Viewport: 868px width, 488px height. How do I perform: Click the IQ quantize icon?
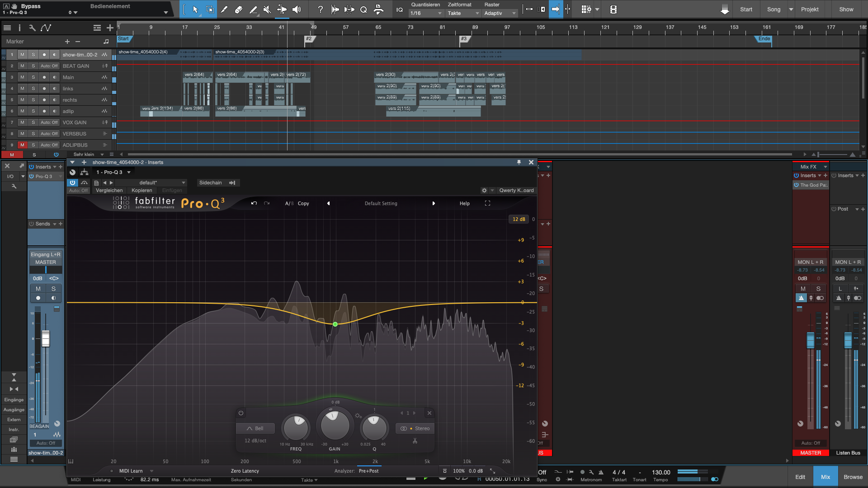coord(400,9)
